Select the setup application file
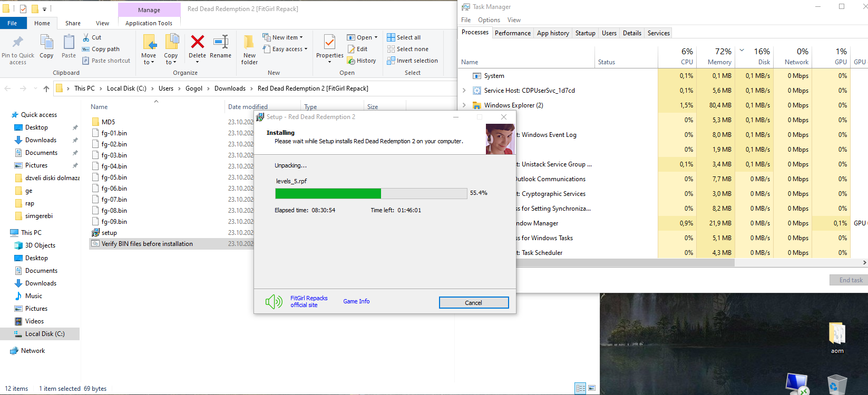 (x=104, y=233)
